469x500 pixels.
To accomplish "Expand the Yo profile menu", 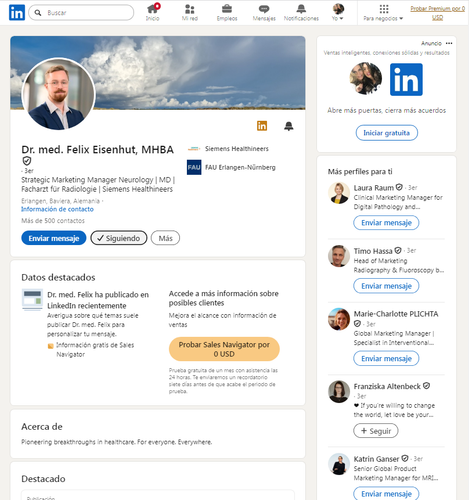I will pos(338,12).
